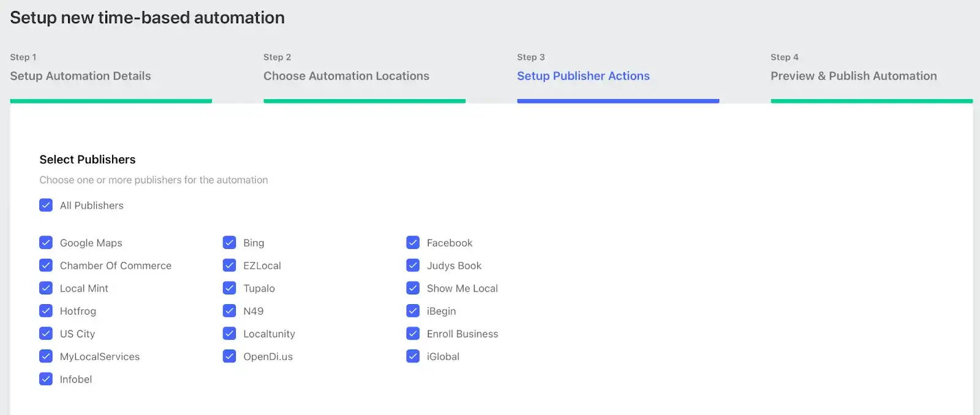Toggle the US City checkbox
The width and height of the screenshot is (980, 415).
(46, 333)
